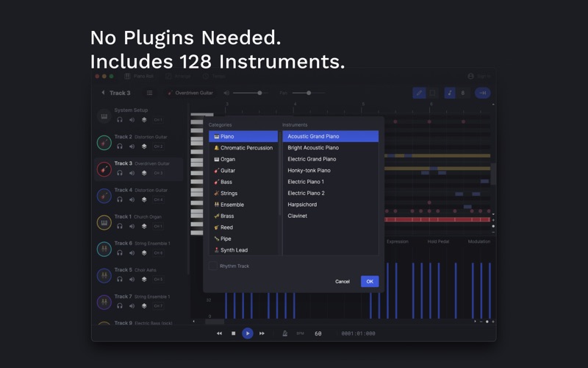Open Overdriven Guitar instrument selector in toolbar
The image size is (588, 368).
point(191,93)
